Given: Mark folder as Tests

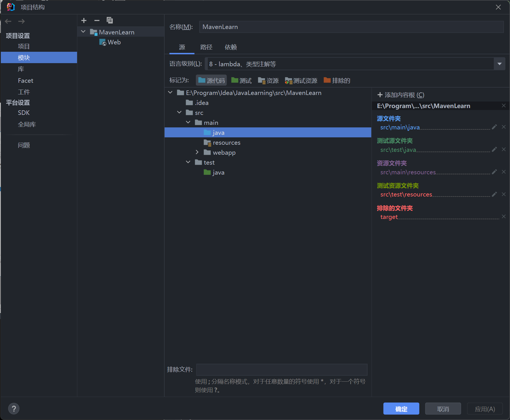Looking at the screenshot, I should pyautogui.click(x=241, y=80).
